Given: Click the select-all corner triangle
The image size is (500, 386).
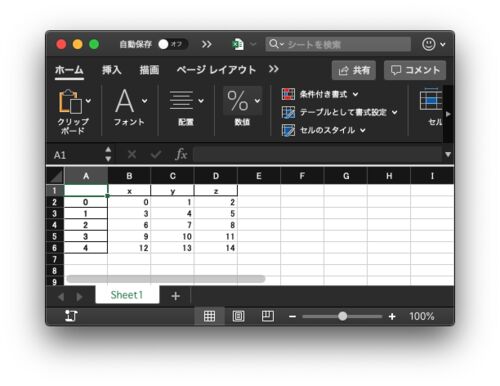Looking at the screenshot, I should coord(55,176).
